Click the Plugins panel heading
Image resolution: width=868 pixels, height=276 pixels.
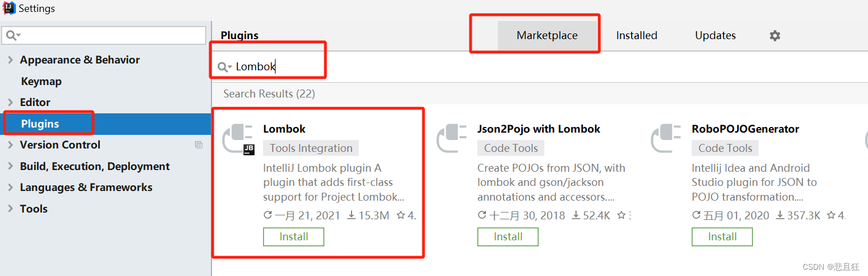click(x=240, y=36)
